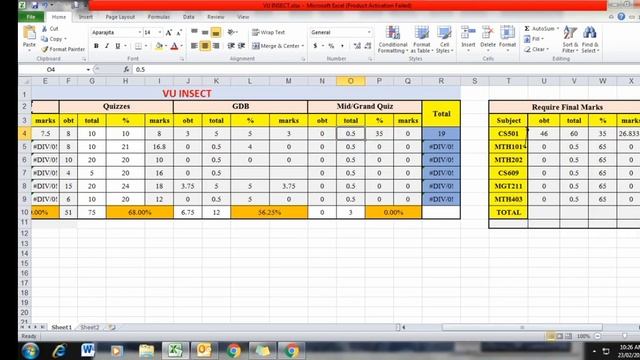Open the File tab
This screenshot has width=640, height=360.
click(x=31, y=17)
